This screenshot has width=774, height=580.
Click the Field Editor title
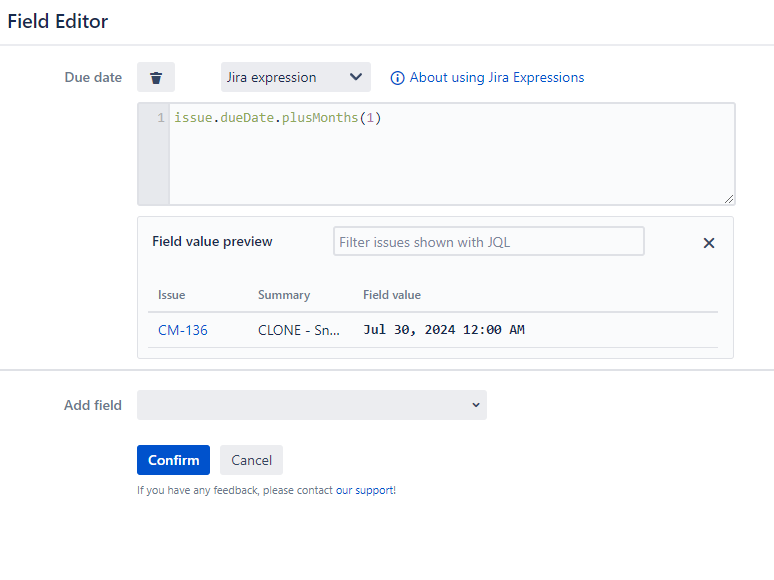pyautogui.click(x=58, y=21)
